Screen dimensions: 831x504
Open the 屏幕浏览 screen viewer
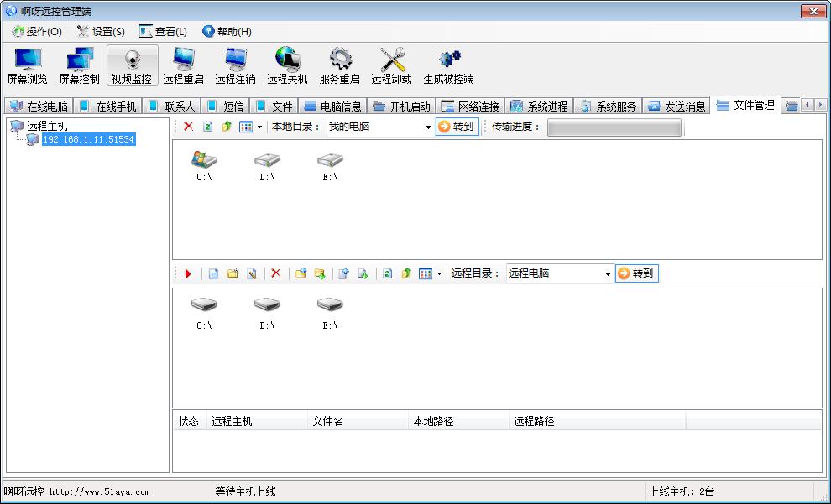tap(27, 65)
